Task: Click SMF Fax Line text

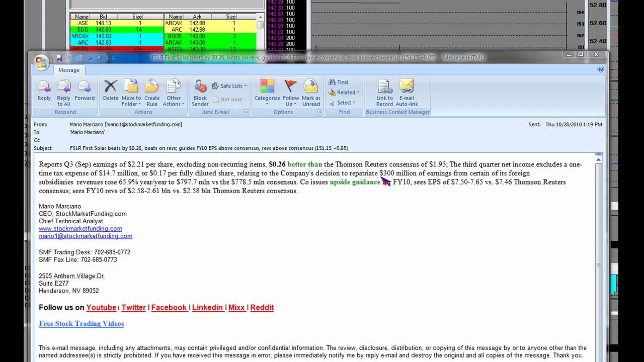Action: 78,259
